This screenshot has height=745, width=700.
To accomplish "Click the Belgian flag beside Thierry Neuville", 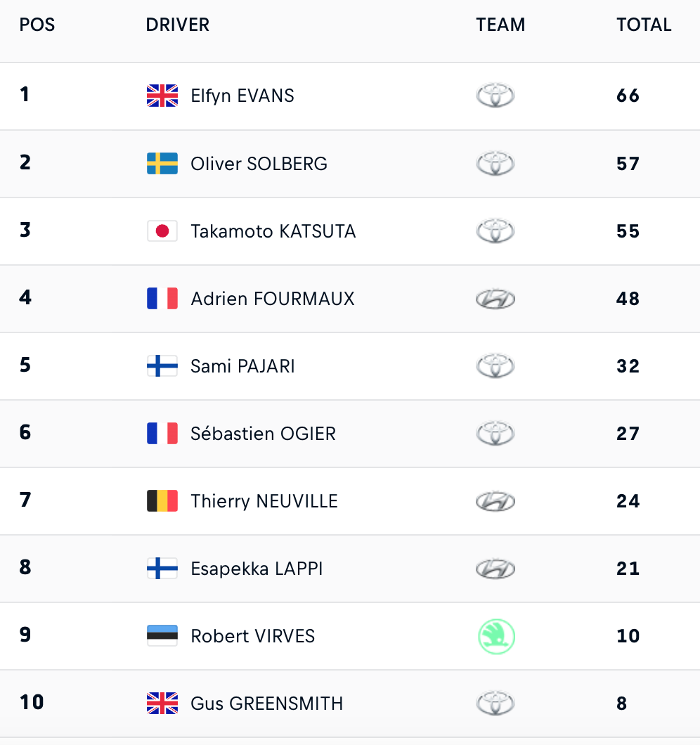I will 162,501.
